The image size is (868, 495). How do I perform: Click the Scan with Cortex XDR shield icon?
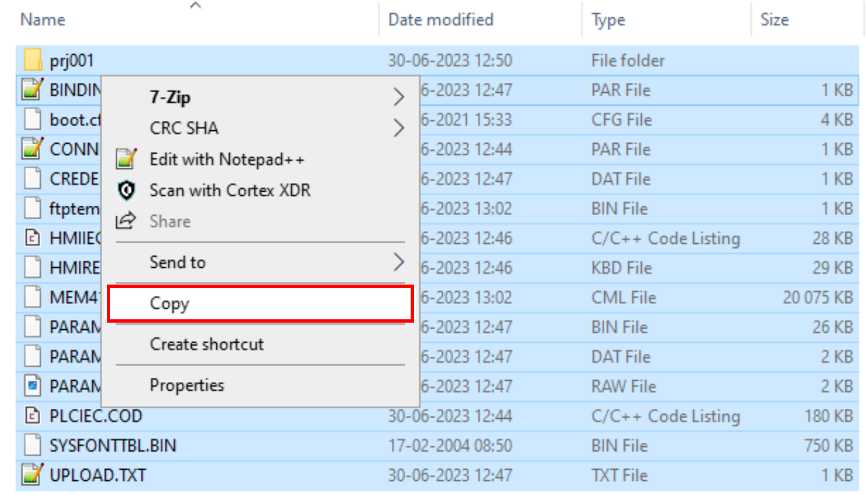(x=126, y=190)
